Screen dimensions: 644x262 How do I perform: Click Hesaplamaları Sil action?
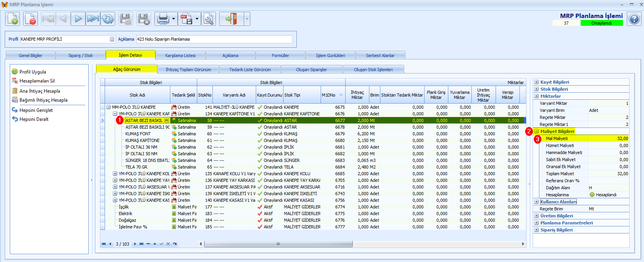click(33, 81)
